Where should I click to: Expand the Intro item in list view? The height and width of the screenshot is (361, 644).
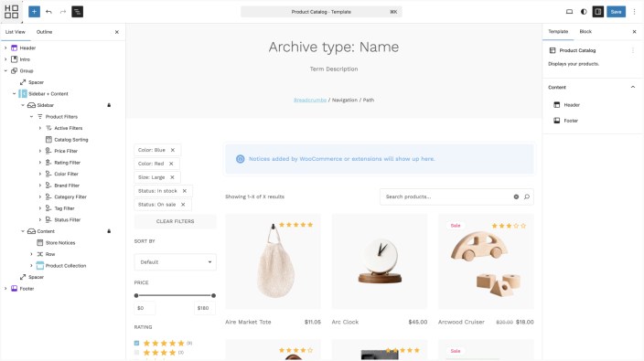(x=5, y=59)
